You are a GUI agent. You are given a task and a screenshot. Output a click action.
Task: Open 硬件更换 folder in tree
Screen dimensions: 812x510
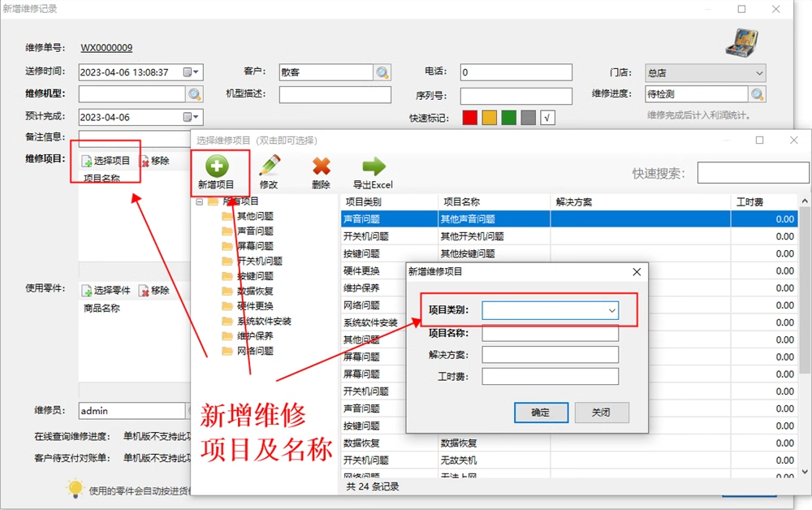point(248,306)
